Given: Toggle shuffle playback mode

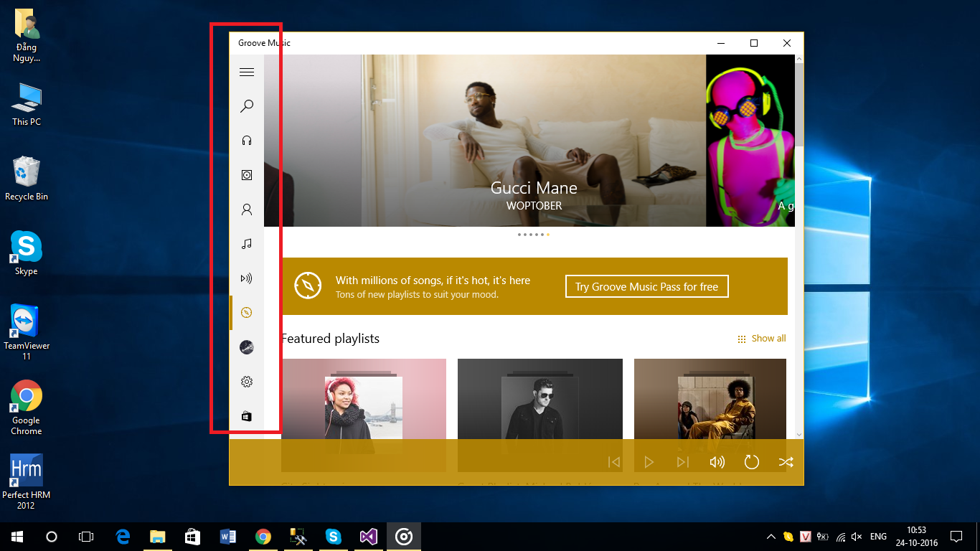Looking at the screenshot, I should (786, 462).
